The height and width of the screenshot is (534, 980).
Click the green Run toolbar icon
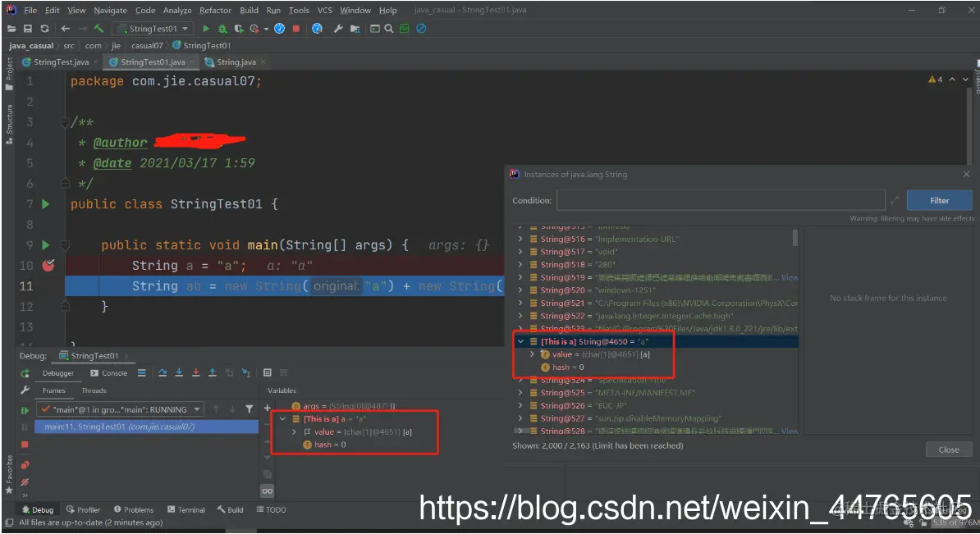click(206, 29)
